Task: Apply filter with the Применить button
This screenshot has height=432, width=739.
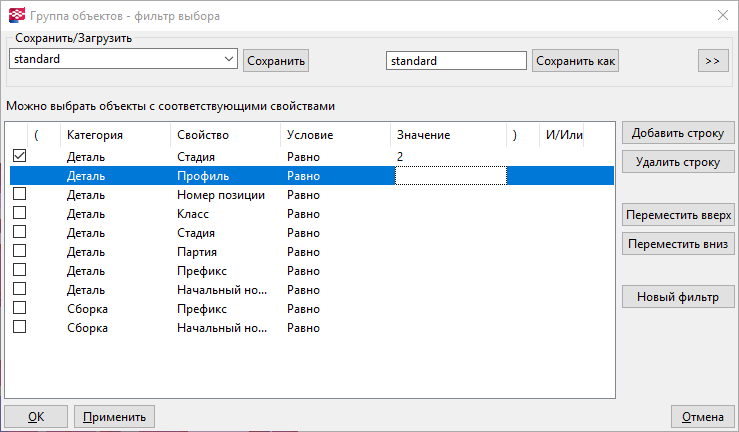Action: tap(114, 417)
